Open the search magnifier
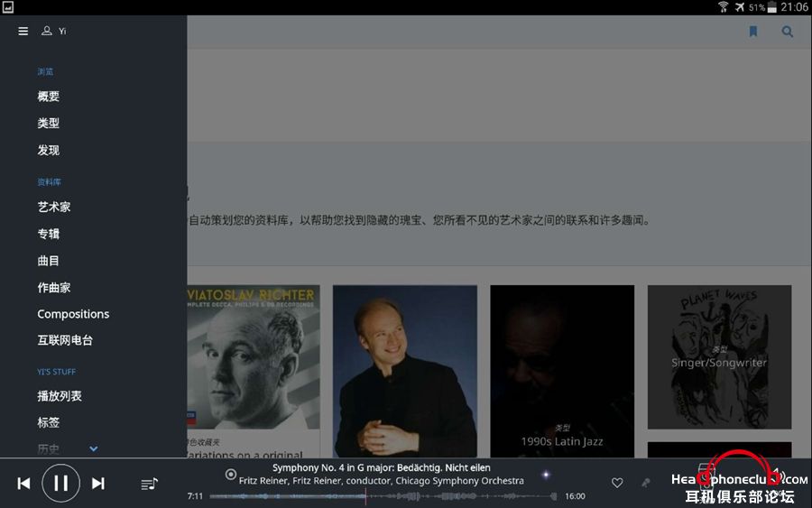 (x=787, y=32)
